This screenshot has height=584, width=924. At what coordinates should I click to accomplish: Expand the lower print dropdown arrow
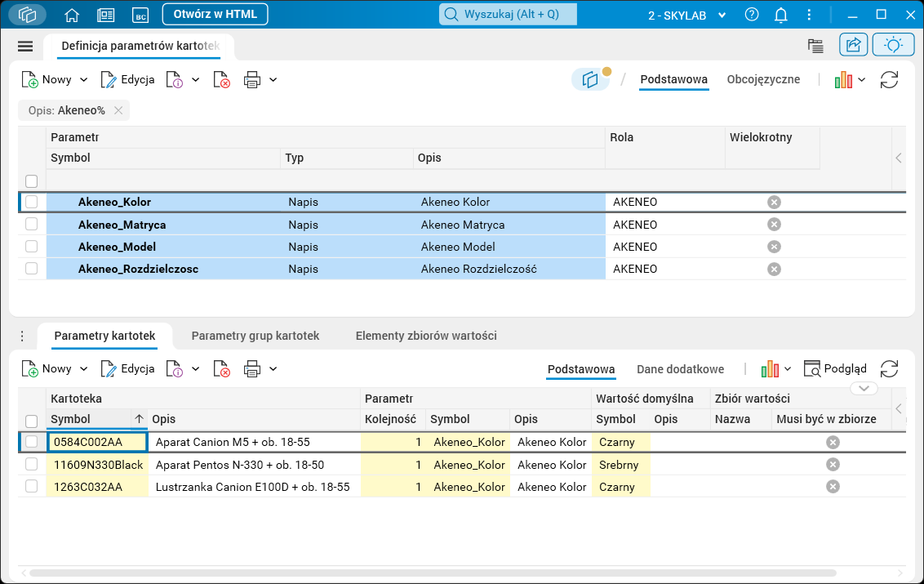click(273, 369)
